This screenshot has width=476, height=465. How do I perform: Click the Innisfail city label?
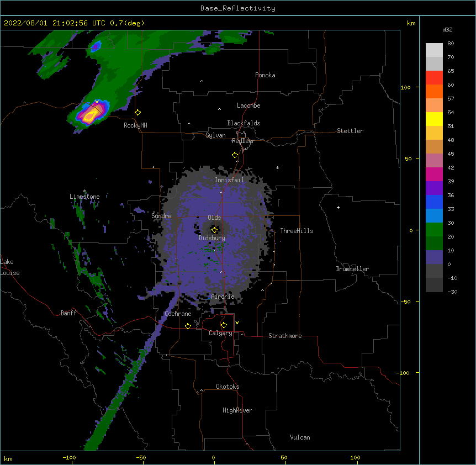coord(229,180)
